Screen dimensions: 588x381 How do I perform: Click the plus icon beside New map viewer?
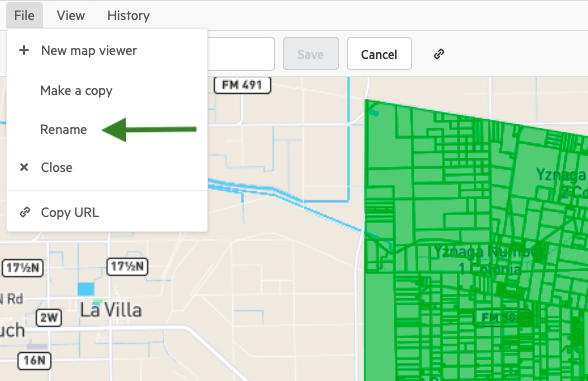[x=24, y=50]
